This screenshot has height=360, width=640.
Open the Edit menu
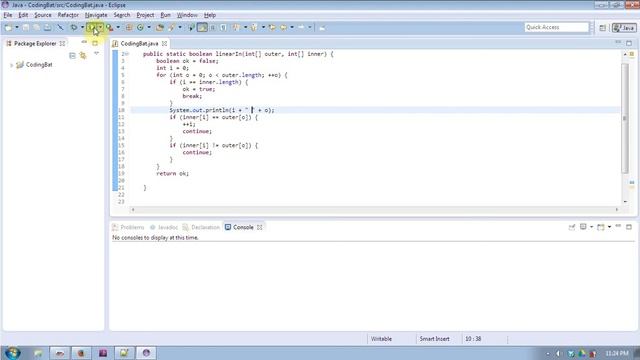(23, 15)
